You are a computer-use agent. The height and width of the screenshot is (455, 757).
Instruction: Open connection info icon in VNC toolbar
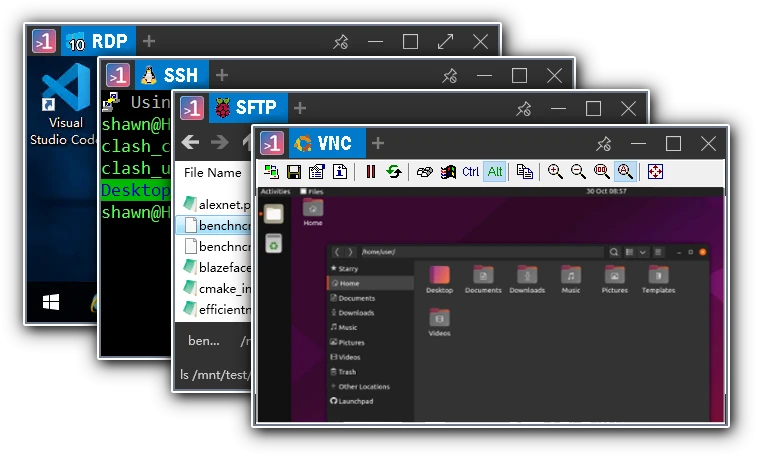click(340, 171)
